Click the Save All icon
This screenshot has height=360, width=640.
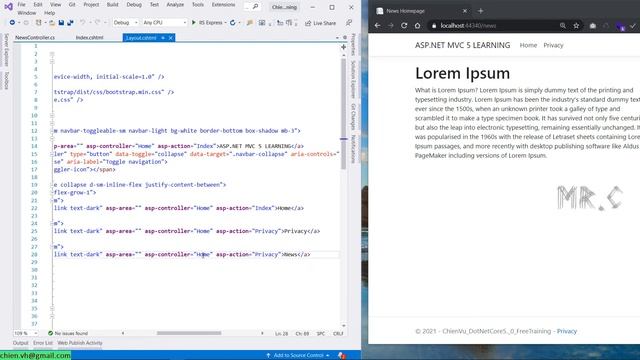[x=70, y=23]
